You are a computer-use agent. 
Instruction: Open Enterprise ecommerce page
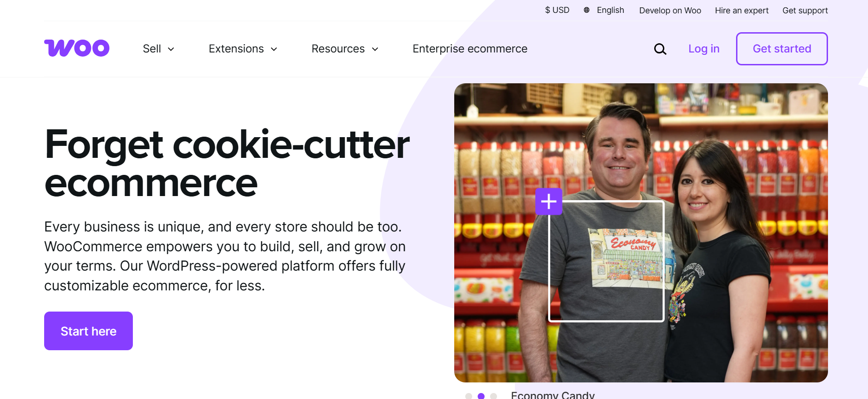coord(470,49)
